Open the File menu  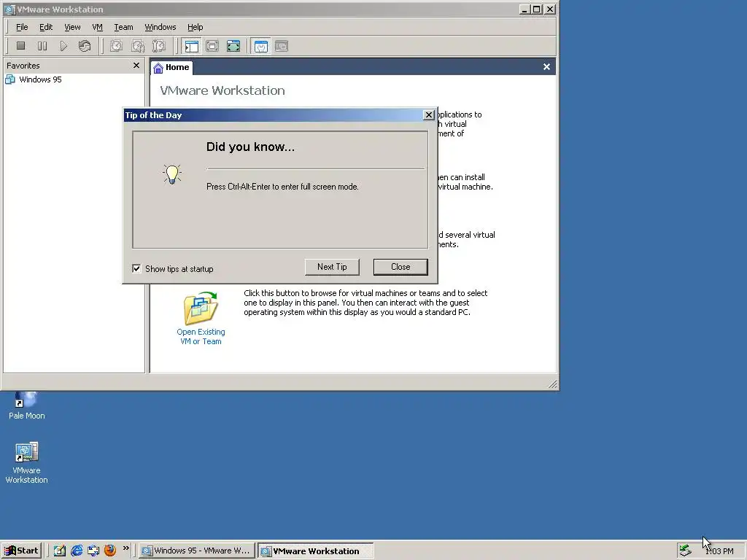22,27
